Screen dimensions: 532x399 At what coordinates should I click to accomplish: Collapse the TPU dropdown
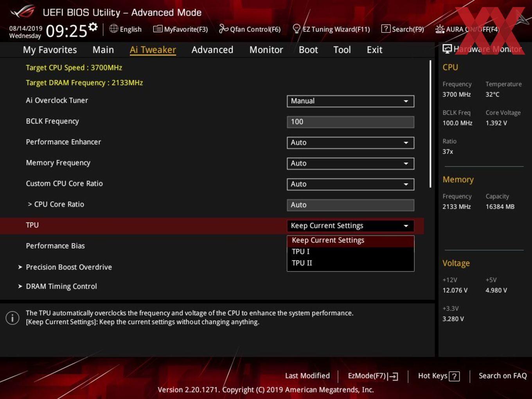coord(350,226)
